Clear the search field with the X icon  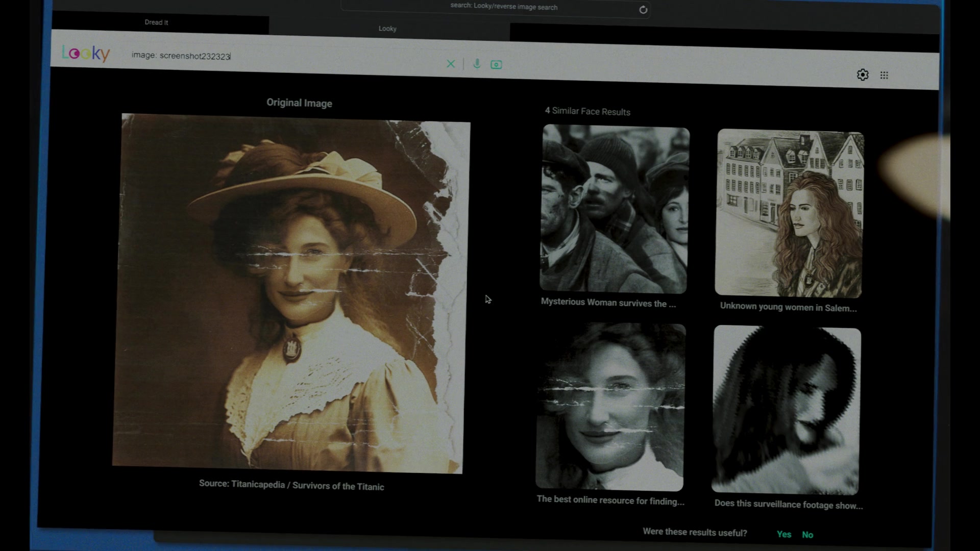click(x=451, y=64)
